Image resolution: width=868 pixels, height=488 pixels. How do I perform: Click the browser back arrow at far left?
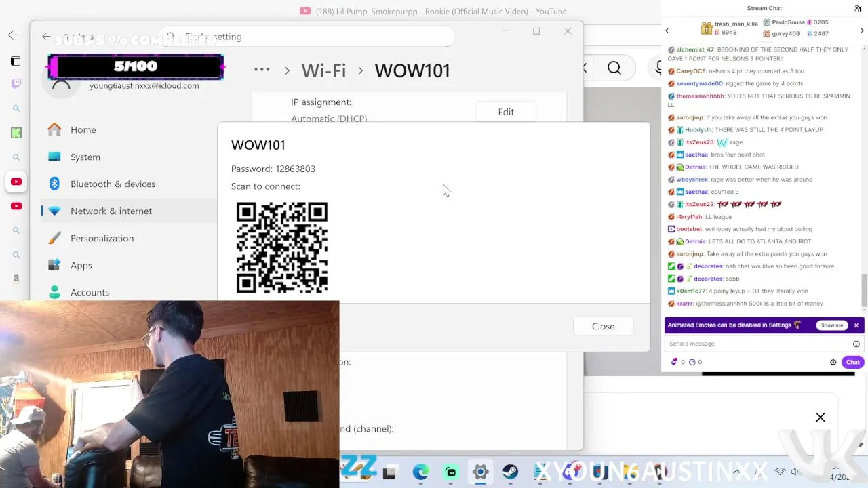click(x=14, y=35)
